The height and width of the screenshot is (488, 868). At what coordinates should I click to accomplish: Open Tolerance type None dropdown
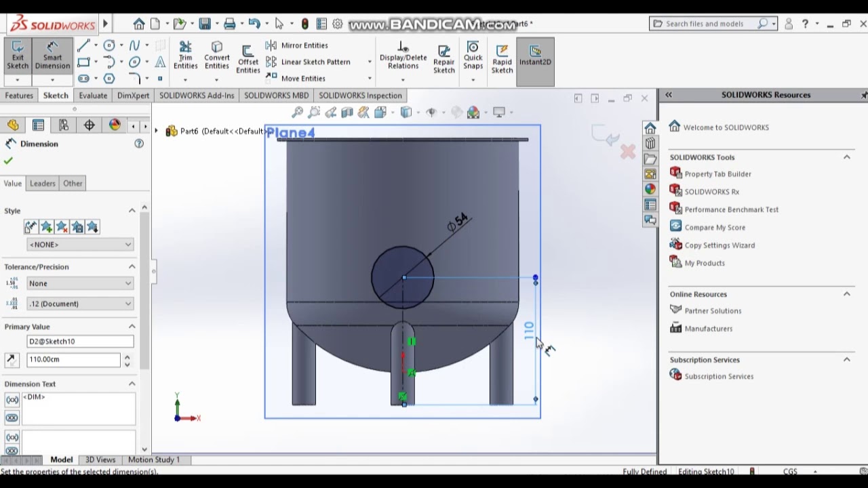tap(80, 283)
